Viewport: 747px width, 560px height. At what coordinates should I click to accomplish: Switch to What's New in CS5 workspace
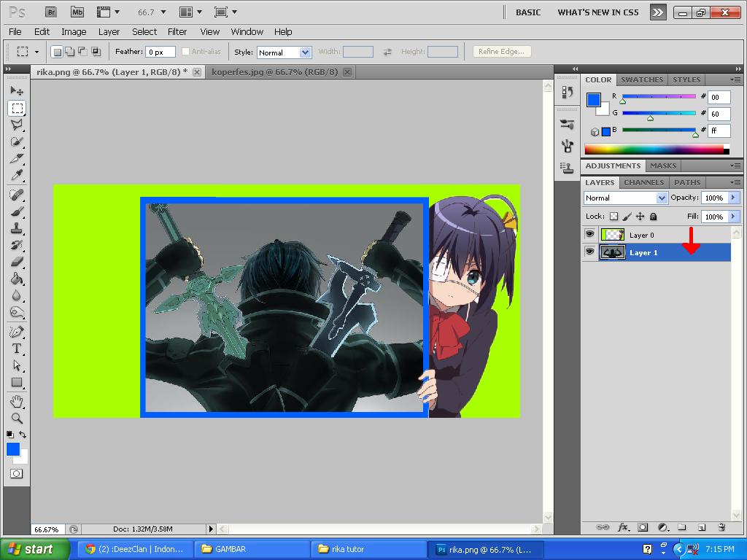598,12
